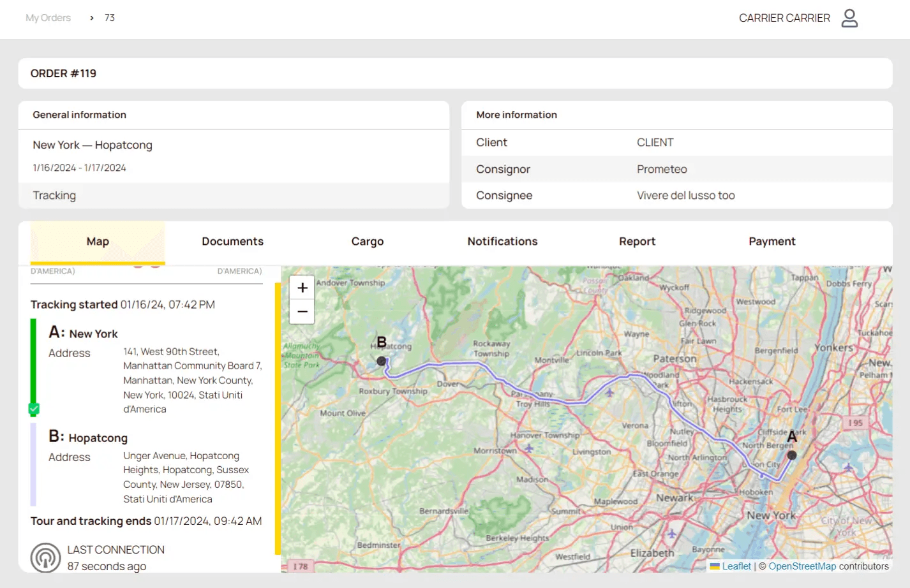
Task: Open the Leaflet link
Action: pos(736,566)
